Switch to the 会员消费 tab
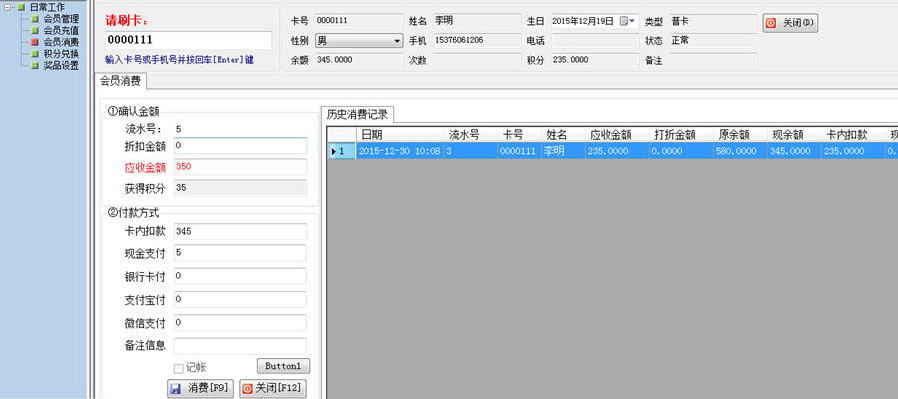 point(120,81)
